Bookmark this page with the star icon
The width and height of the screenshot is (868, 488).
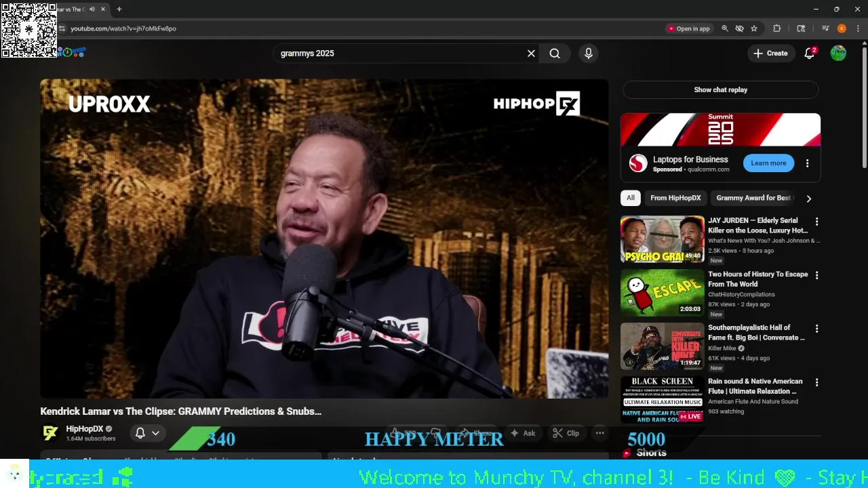(754, 28)
